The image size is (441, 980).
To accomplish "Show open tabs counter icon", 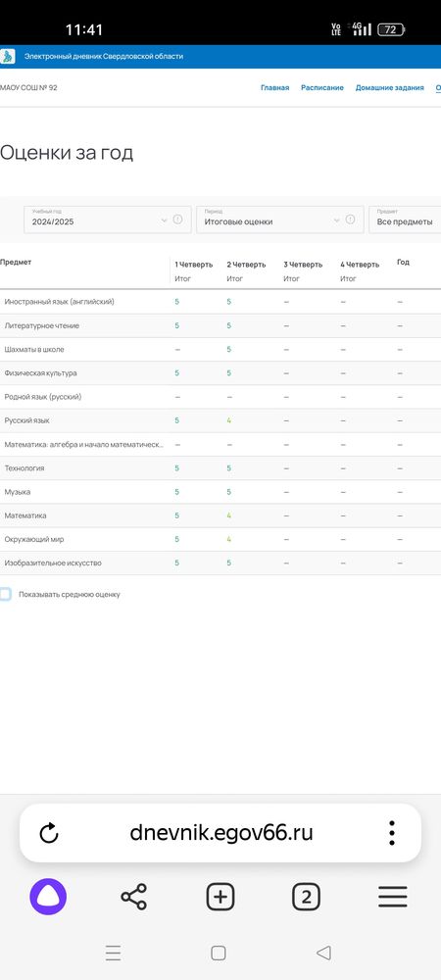I will click(306, 897).
